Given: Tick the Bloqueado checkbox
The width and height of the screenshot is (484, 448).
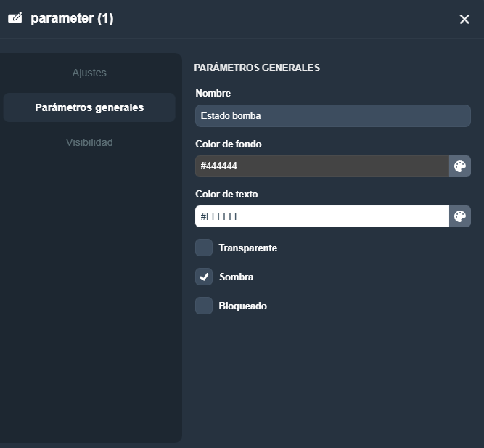Looking at the screenshot, I should [x=204, y=306].
